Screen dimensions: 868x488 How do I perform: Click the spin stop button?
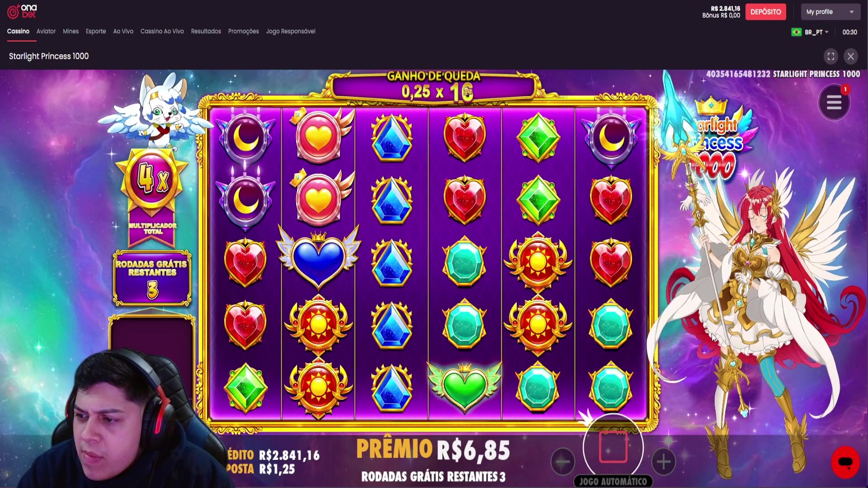point(613,447)
